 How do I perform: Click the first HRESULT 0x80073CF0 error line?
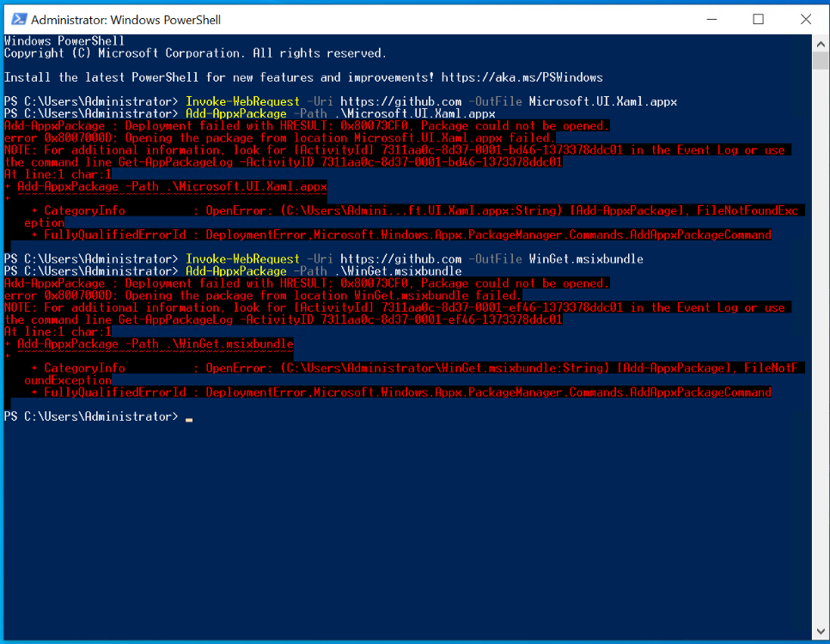coord(306,125)
